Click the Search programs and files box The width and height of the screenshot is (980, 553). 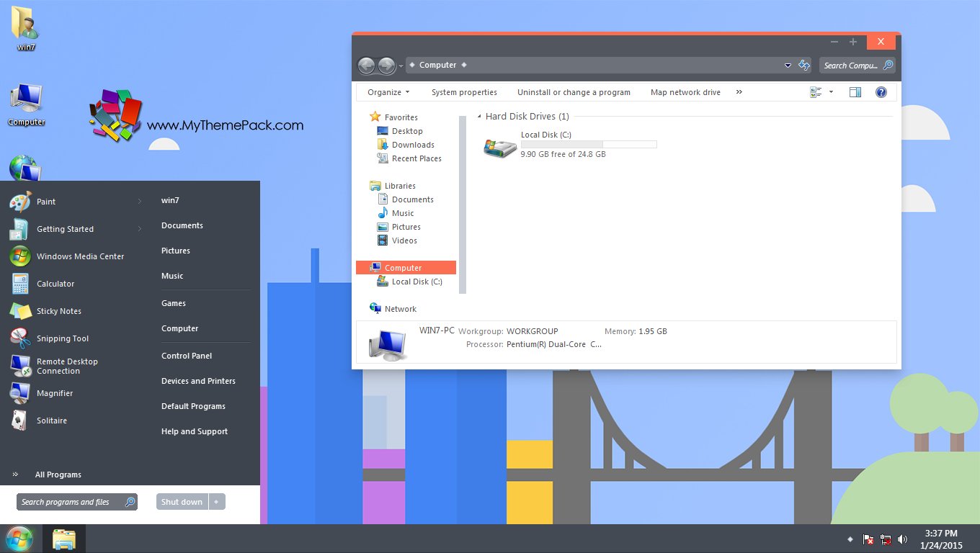[x=76, y=502]
